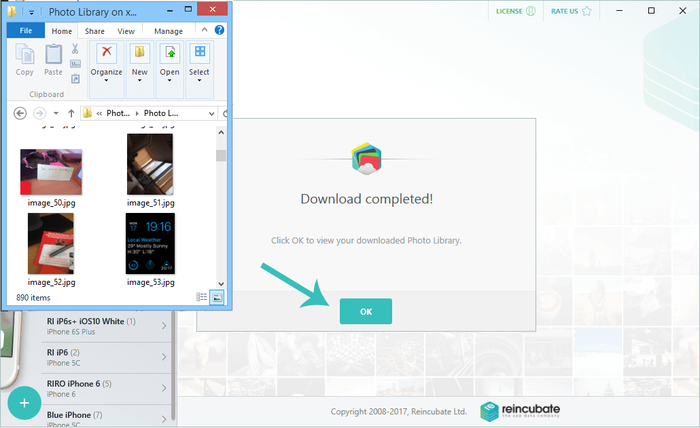Viewport: 700px width, 428px height.
Task: Select image_52.jpg thumbnail
Action: tap(51, 244)
